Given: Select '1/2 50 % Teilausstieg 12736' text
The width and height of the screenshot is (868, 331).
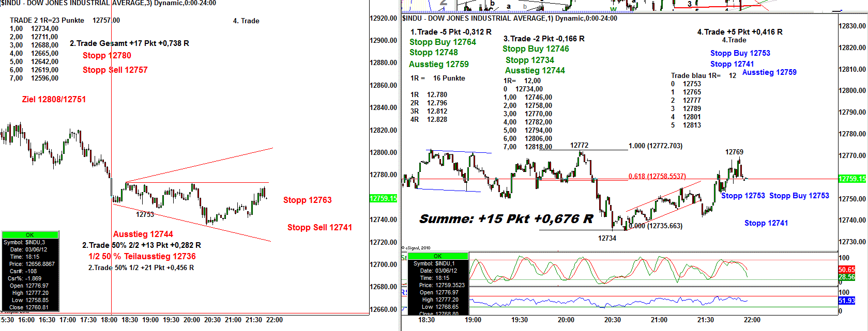Looking at the screenshot, I should pos(142,257).
